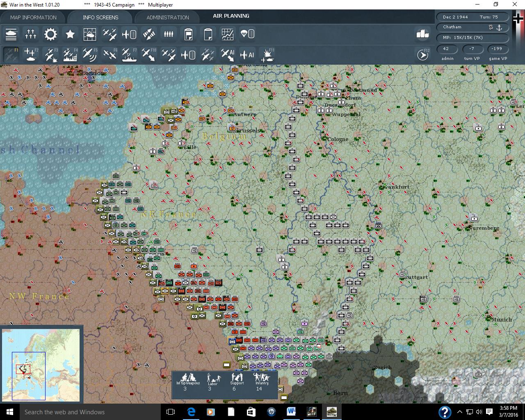This screenshot has width=525, height=420.
Task: Open the losses screen with crosses icon
Action: click(x=31, y=34)
